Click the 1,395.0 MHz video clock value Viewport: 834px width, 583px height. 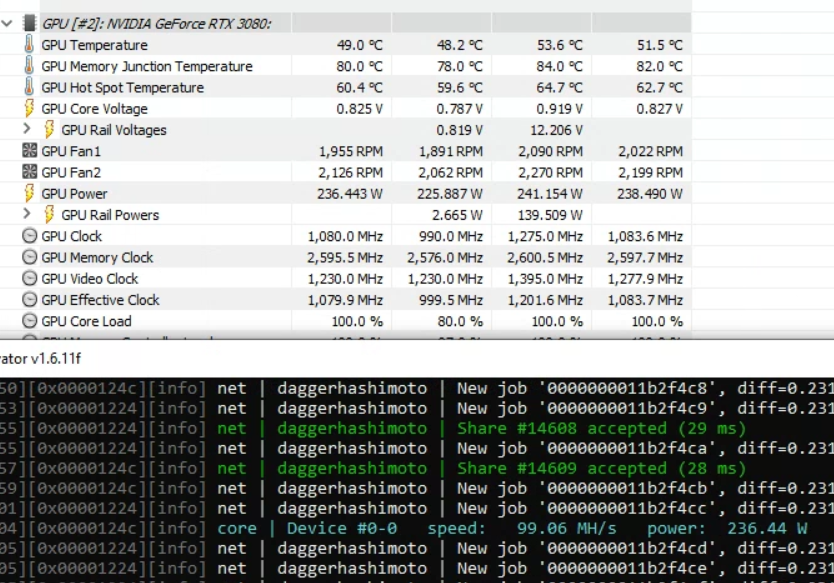pos(545,279)
